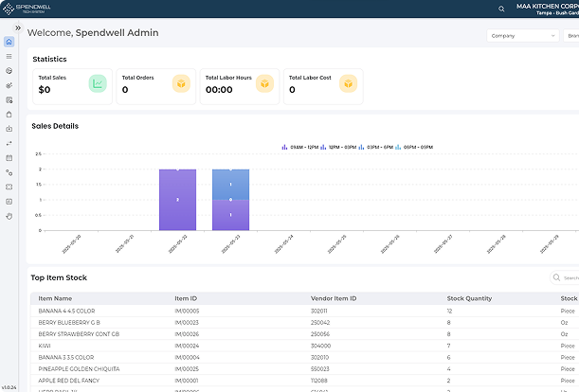The height and width of the screenshot is (392, 579).
Task: Select the BERRY BLUEBERRY G B row
Action: 304,322
